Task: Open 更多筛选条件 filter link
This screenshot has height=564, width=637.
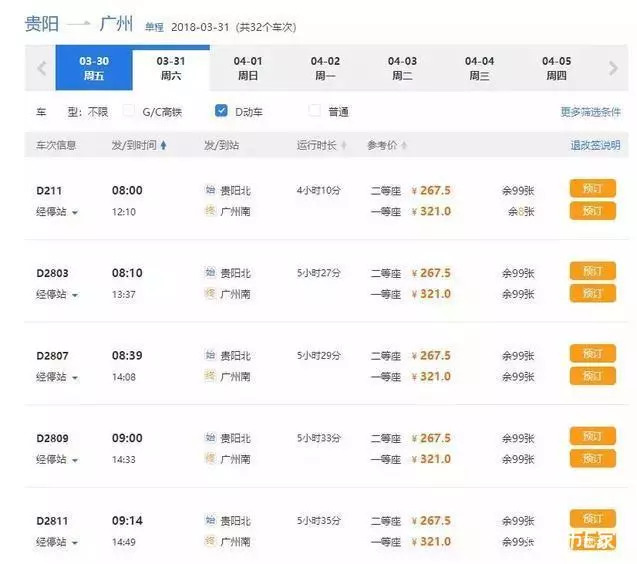Action: (591, 112)
